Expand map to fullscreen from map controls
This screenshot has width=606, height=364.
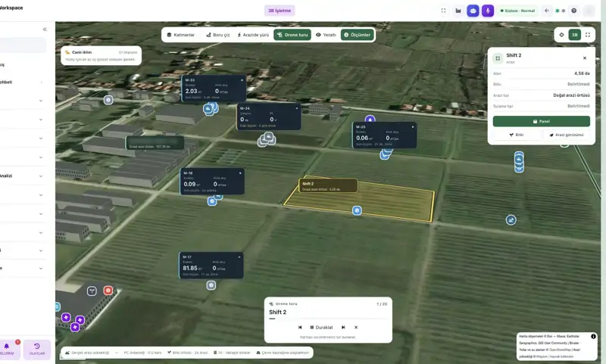pyautogui.click(x=588, y=35)
